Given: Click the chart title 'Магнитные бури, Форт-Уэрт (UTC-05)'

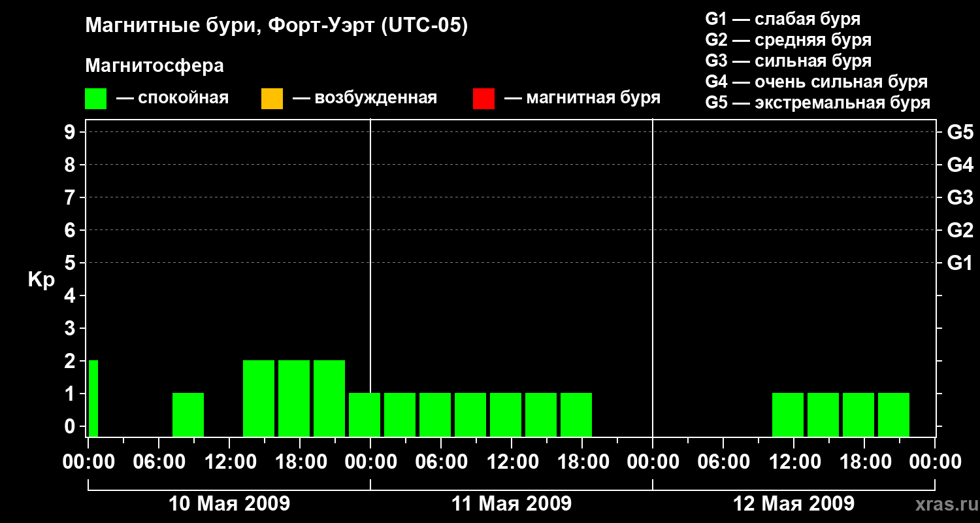Looking at the screenshot, I should 277,26.
